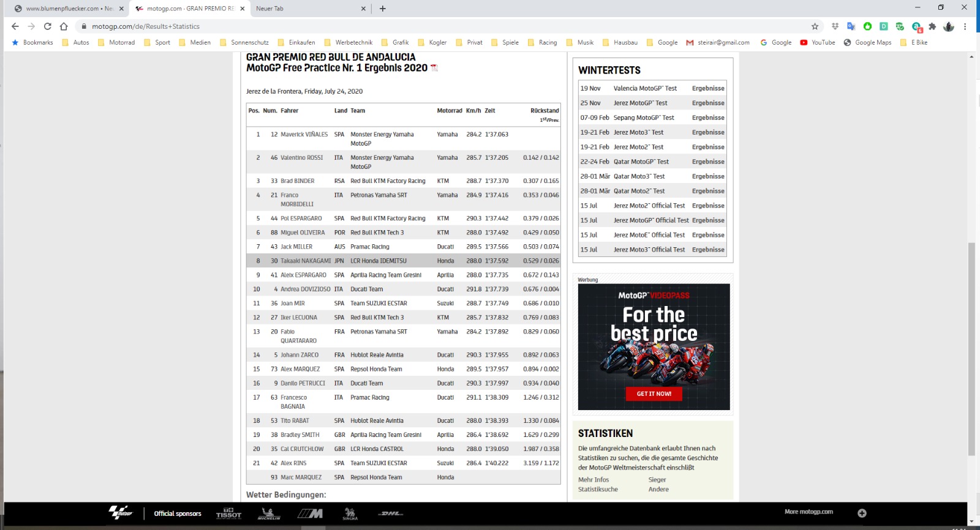Bookmark this page with the star icon
This screenshot has height=530, width=980.
815,26
